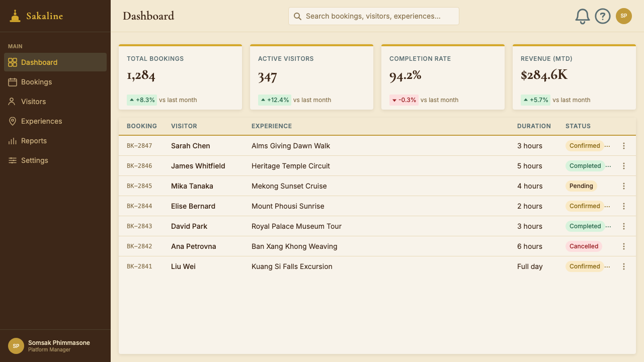Focus the search bookings input field
The height and width of the screenshot is (362, 644).
click(374, 16)
